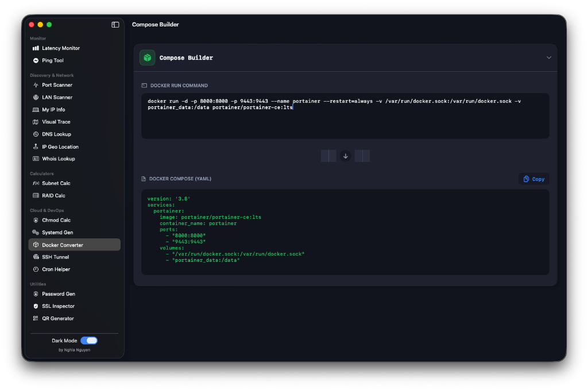Select the Latency Monitor tool icon
Screen dimensions: 588x390
tap(36, 48)
